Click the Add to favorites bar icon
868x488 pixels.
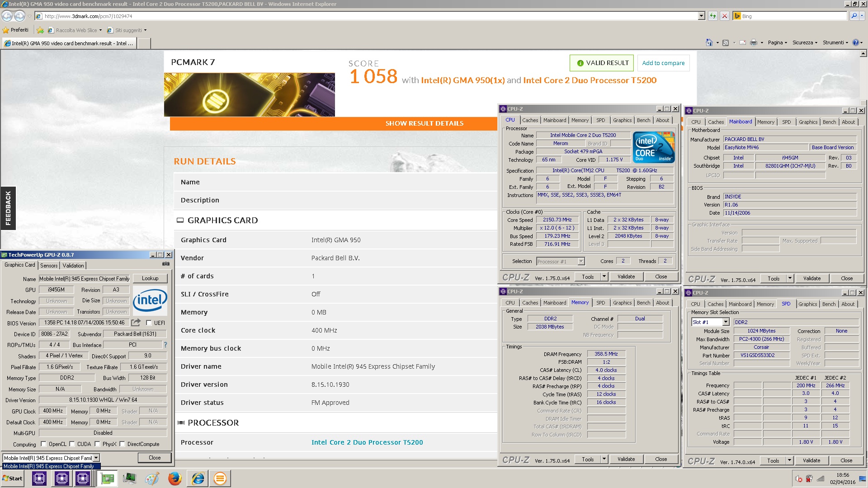(40, 30)
